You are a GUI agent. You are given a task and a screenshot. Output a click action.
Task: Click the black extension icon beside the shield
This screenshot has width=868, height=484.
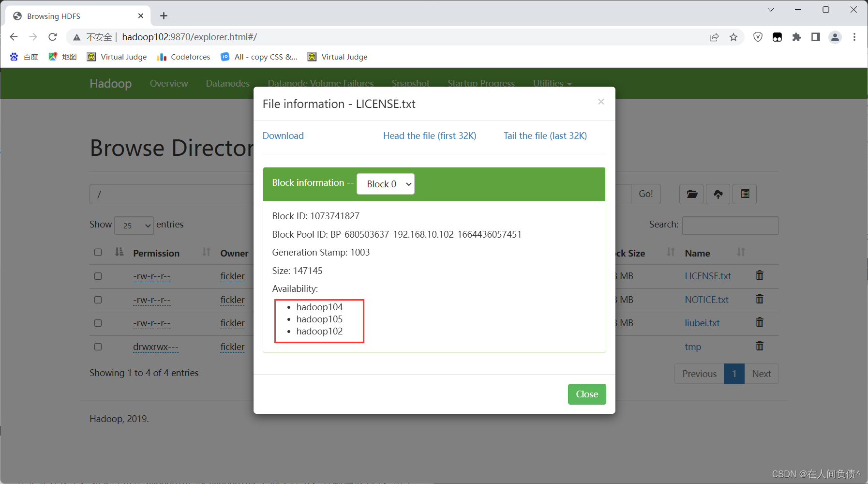tap(777, 37)
